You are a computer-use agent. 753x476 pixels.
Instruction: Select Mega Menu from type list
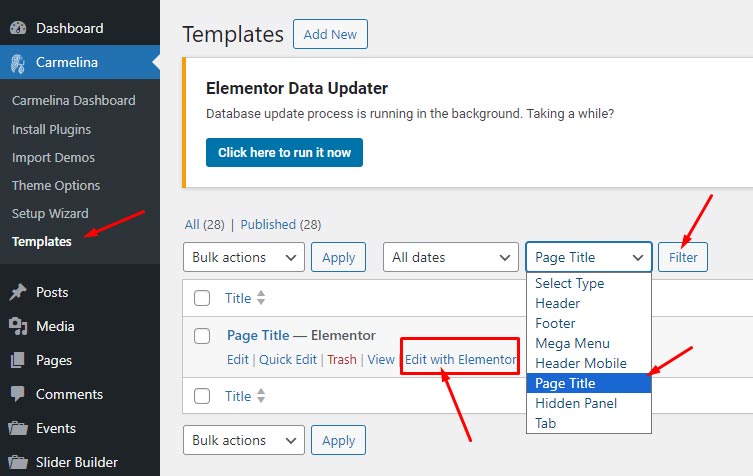click(x=572, y=343)
